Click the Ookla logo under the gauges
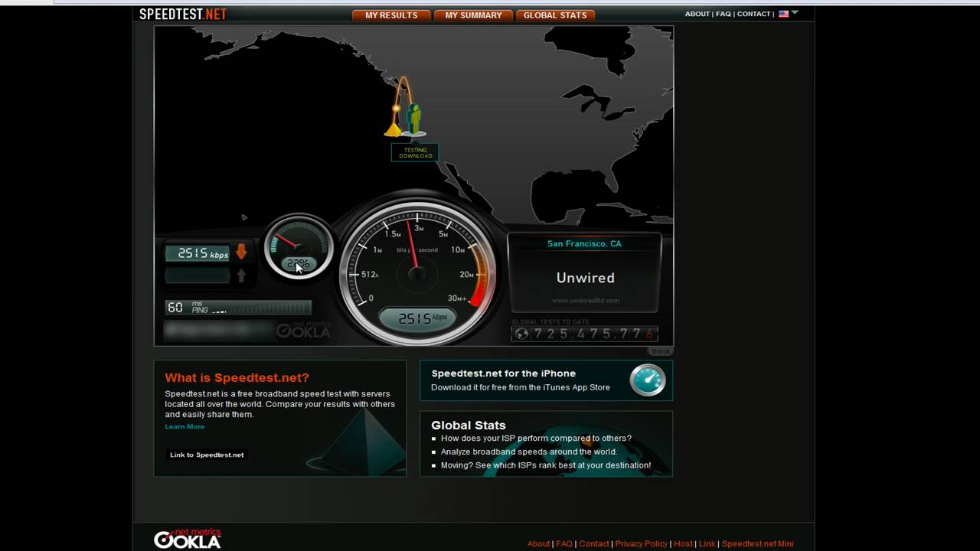Screen dimensions: 980x551 point(304,330)
